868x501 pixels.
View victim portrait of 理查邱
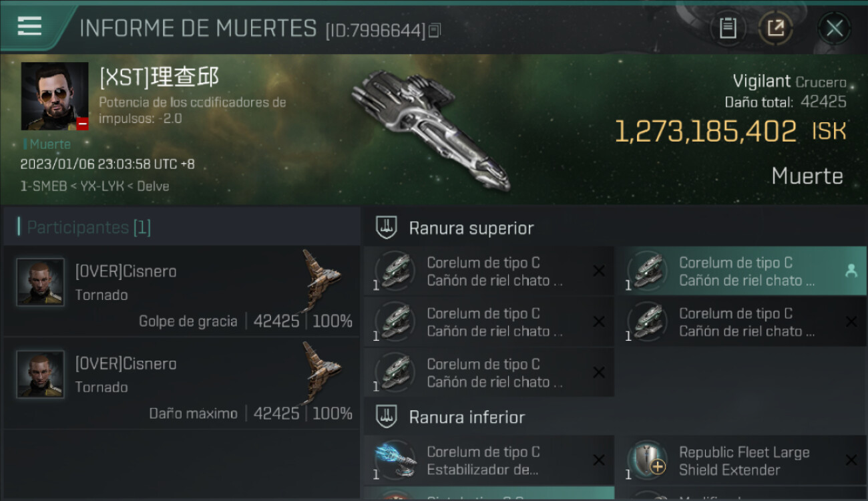55,96
